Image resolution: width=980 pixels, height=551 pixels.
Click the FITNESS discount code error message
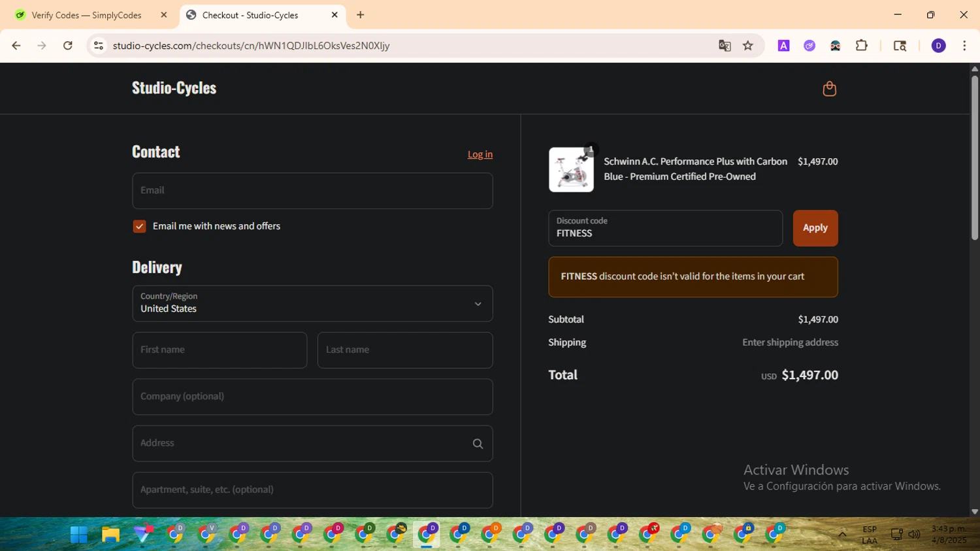[693, 277]
